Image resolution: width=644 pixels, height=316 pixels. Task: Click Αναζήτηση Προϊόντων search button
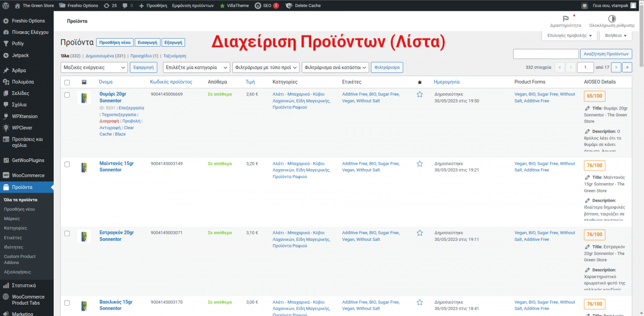pyautogui.click(x=606, y=54)
